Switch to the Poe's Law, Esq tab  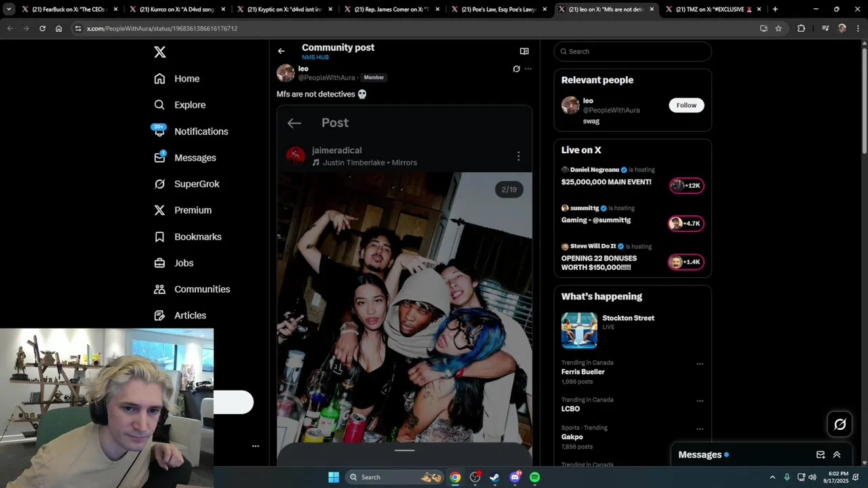coord(499,9)
